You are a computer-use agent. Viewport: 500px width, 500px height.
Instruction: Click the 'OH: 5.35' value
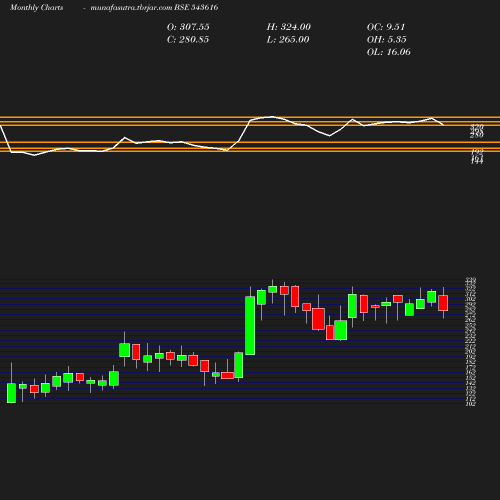(386, 40)
